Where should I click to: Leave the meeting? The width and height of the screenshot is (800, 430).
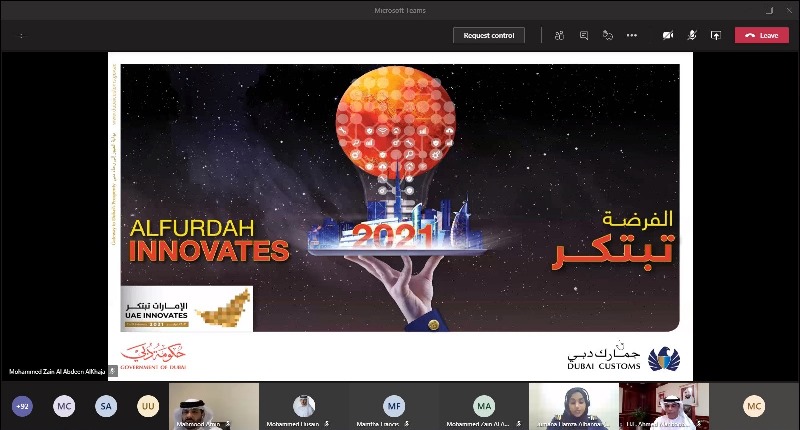762,35
